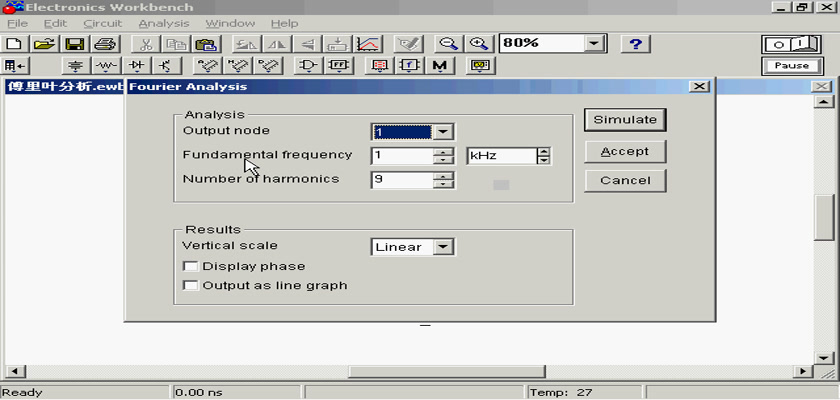Click the horizontal scrollbar left arrow

pos(14,371)
